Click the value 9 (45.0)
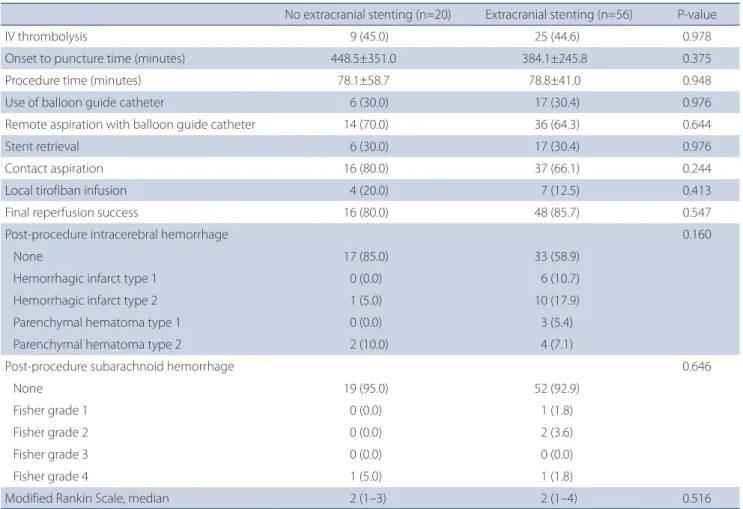 tap(369, 36)
